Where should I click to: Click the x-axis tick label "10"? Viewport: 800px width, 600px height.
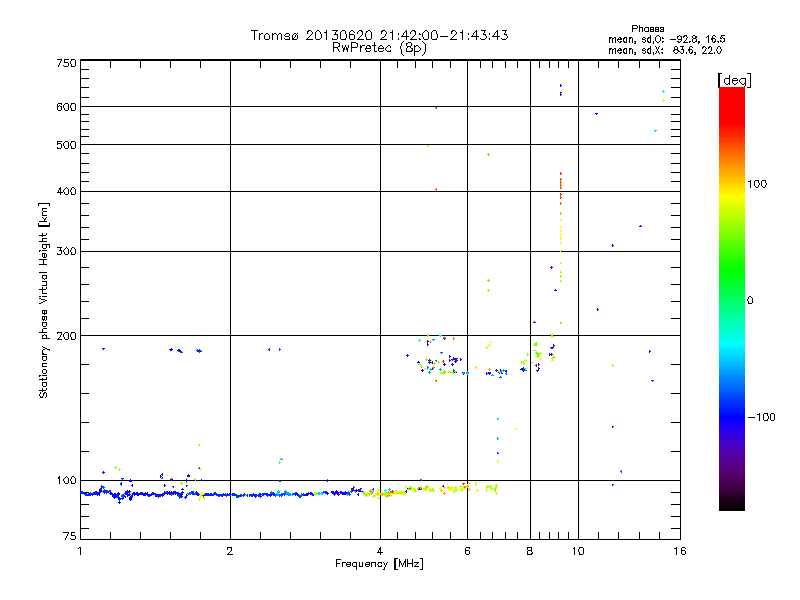coord(578,551)
